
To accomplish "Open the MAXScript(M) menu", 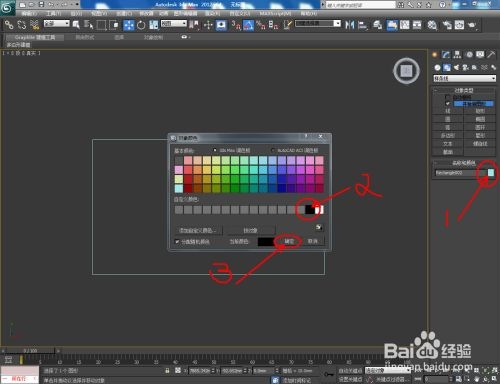I will coord(276,14).
